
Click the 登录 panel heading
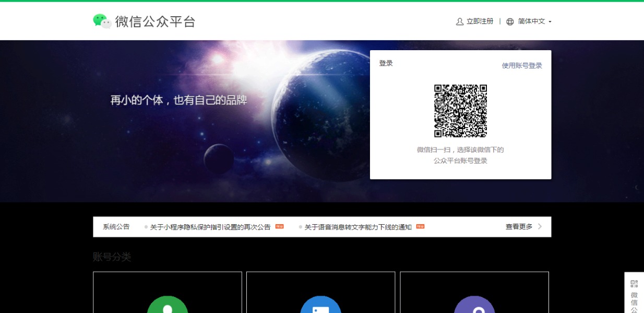click(x=385, y=63)
